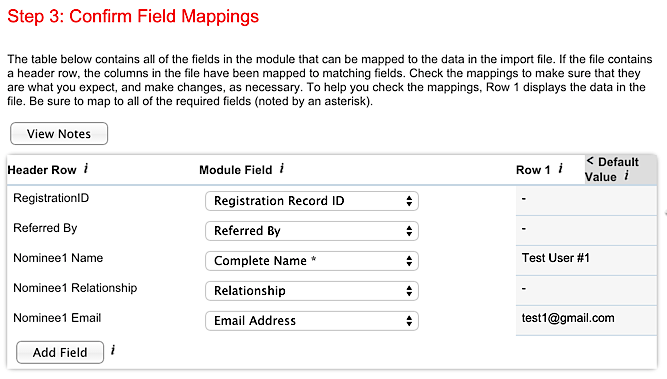Viewport: 667px width, 379px height.
Task: Expand the Complete Name field dropdown
Action: click(312, 261)
